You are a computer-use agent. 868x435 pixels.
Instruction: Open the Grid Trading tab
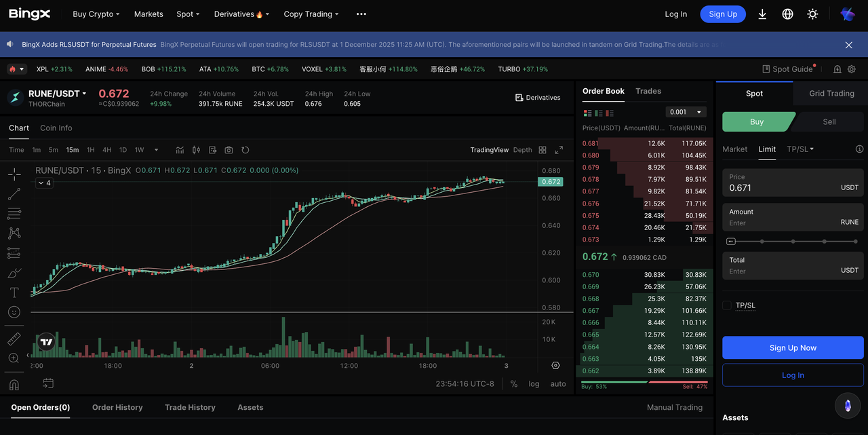pos(831,94)
